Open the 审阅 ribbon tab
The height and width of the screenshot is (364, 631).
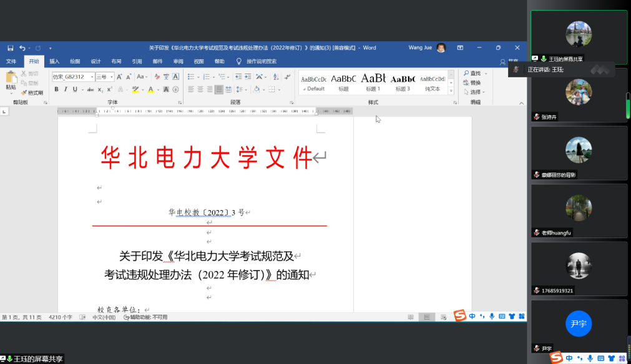coord(179,62)
